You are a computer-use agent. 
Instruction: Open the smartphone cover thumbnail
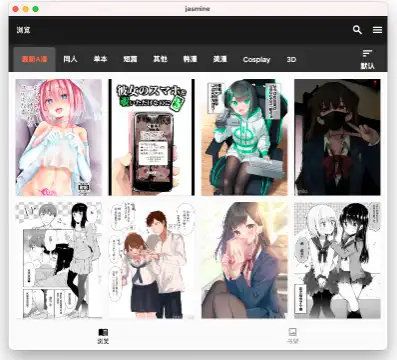[x=152, y=137]
